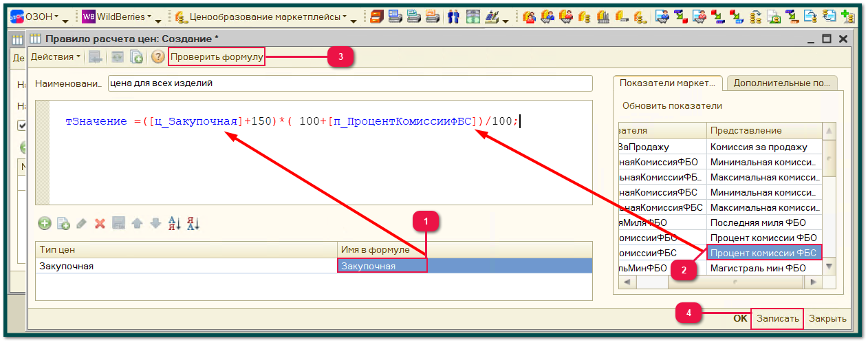Sort ascending with the А-Я icon

coord(174,223)
